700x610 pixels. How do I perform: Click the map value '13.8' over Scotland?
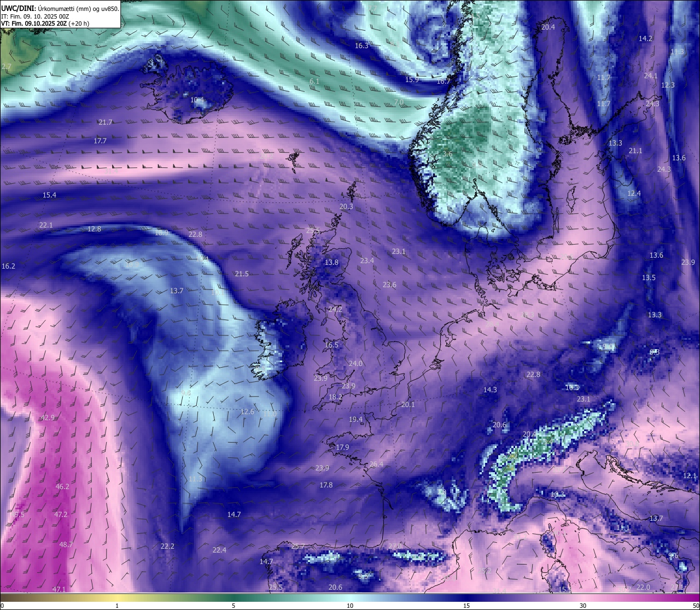point(331,263)
